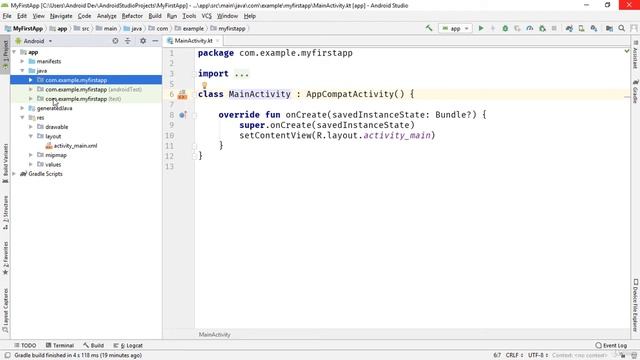This screenshot has width=640, height=360.
Task: Open the Terminal tool window
Action: [x=60, y=345]
